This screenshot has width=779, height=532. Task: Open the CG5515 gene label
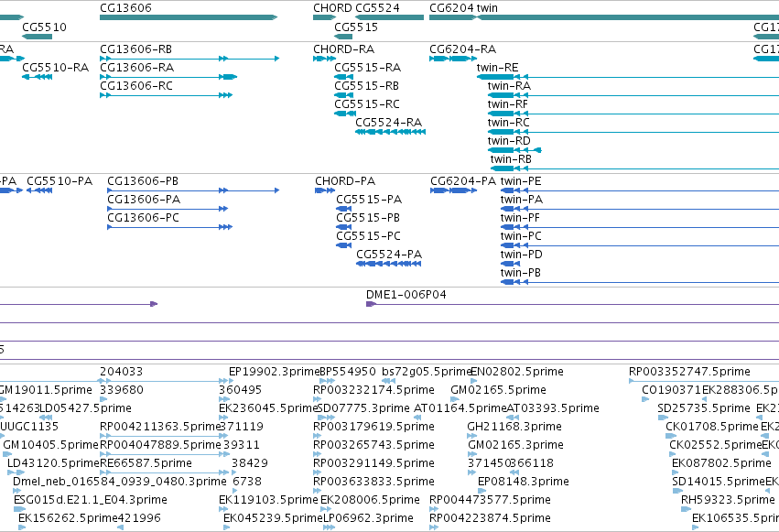click(x=356, y=27)
